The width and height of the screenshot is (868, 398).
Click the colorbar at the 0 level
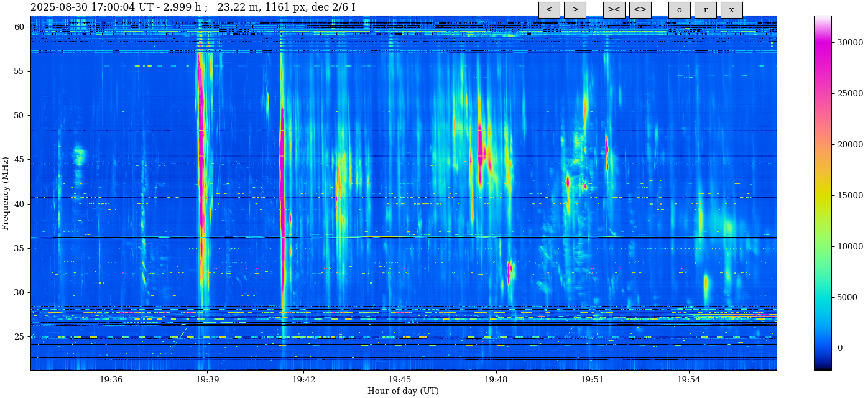pyautogui.click(x=822, y=348)
